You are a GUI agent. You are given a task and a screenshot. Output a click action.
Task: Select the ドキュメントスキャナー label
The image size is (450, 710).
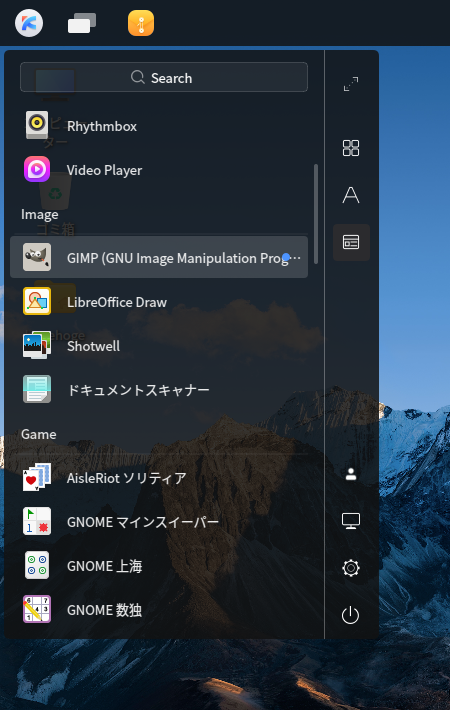coord(138,390)
